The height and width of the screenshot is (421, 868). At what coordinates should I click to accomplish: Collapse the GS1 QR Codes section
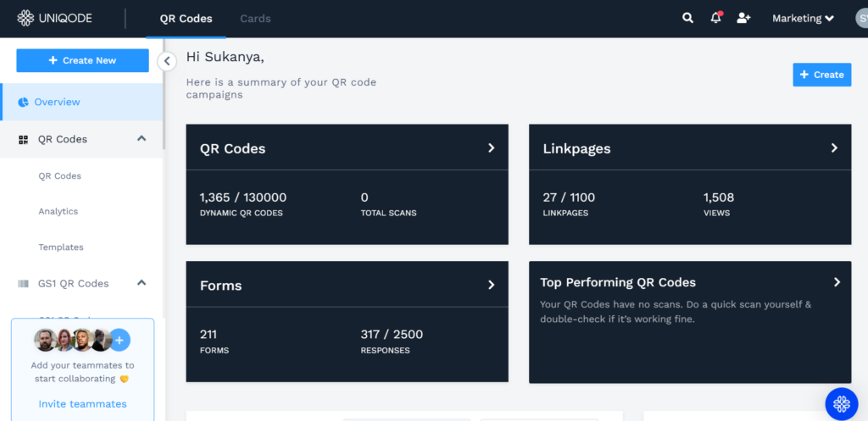point(142,283)
